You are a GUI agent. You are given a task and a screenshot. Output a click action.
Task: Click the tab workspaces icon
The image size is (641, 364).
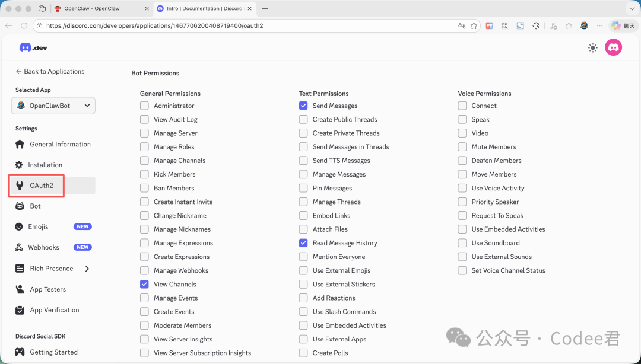(x=42, y=8)
